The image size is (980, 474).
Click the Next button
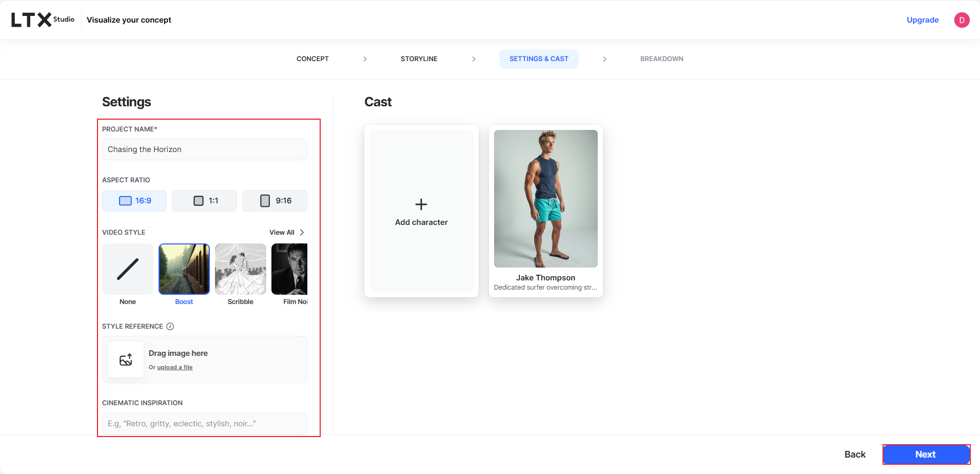(926, 454)
